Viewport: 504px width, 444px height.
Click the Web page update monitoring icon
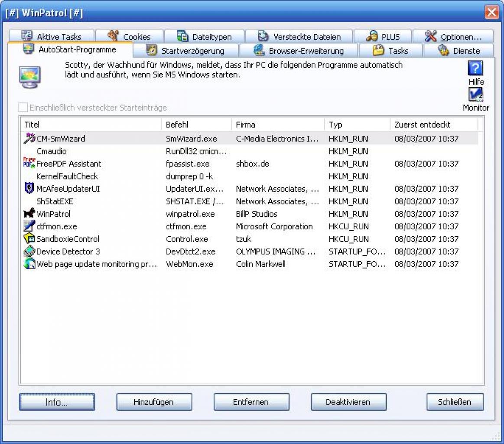pos(29,263)
